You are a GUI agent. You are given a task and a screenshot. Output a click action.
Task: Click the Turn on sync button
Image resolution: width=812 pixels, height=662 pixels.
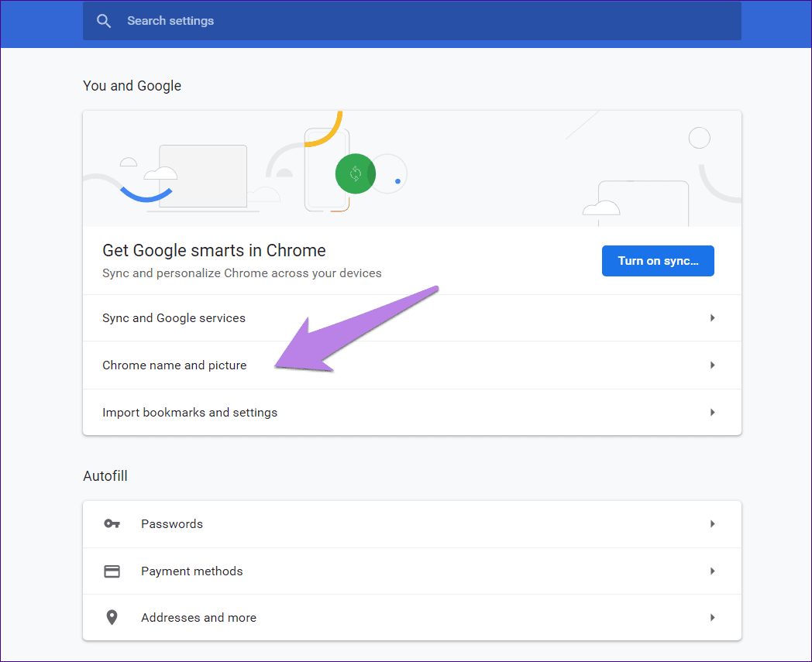coord(658,261)
